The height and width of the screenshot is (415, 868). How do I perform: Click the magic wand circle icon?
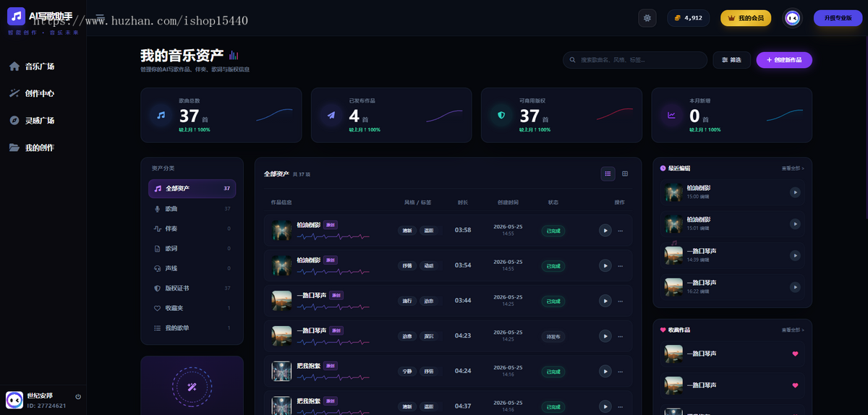click(x=192, y=387)
